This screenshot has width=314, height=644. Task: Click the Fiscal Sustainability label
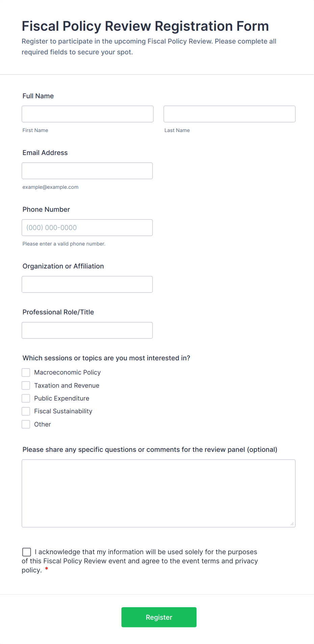[x=63, y=411]
